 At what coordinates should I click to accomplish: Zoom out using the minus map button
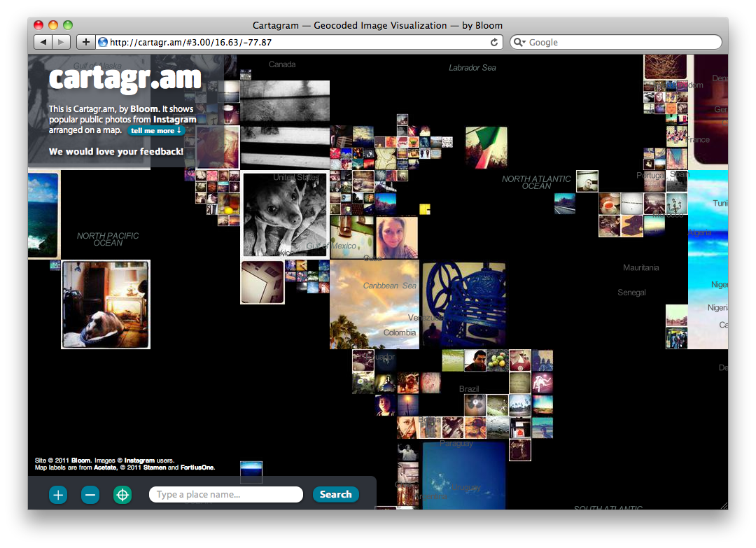90,495
